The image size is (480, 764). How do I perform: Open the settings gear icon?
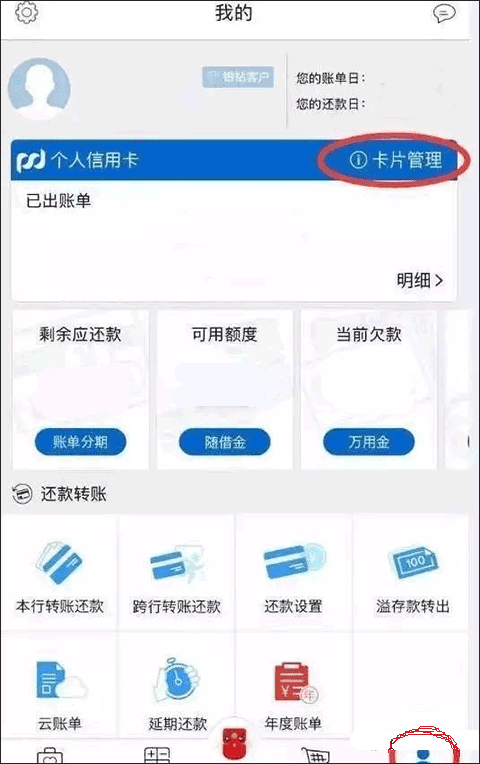[x=26, y=12]
